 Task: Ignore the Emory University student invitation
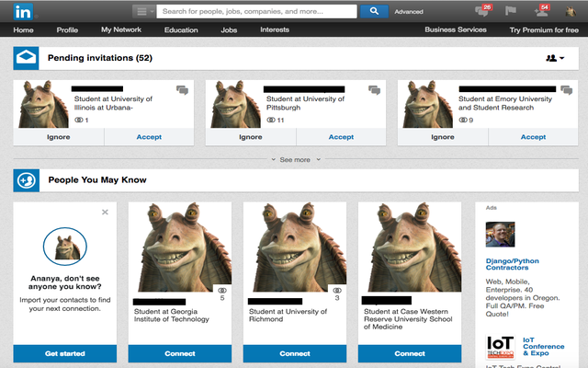[x=443, y=137]
